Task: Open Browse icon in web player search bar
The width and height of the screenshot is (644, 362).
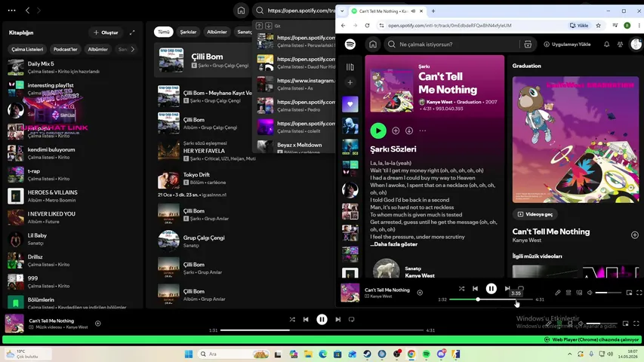Action: pyautogui.click(x=528, y=44)
